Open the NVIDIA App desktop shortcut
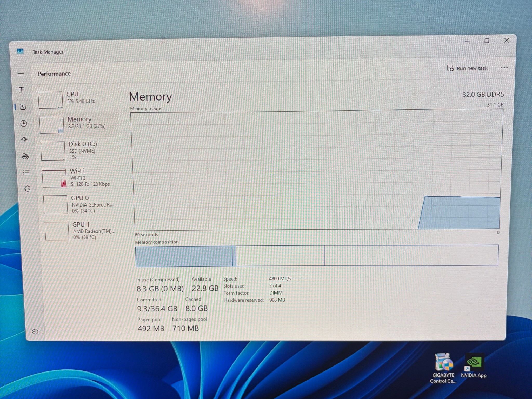This screenshot has width=532, height=399. (474, 366)
